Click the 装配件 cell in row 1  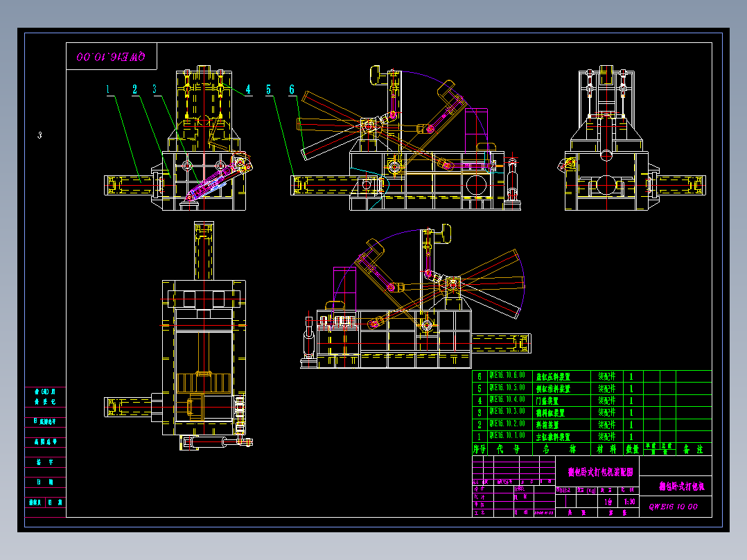tap(607, 437)
